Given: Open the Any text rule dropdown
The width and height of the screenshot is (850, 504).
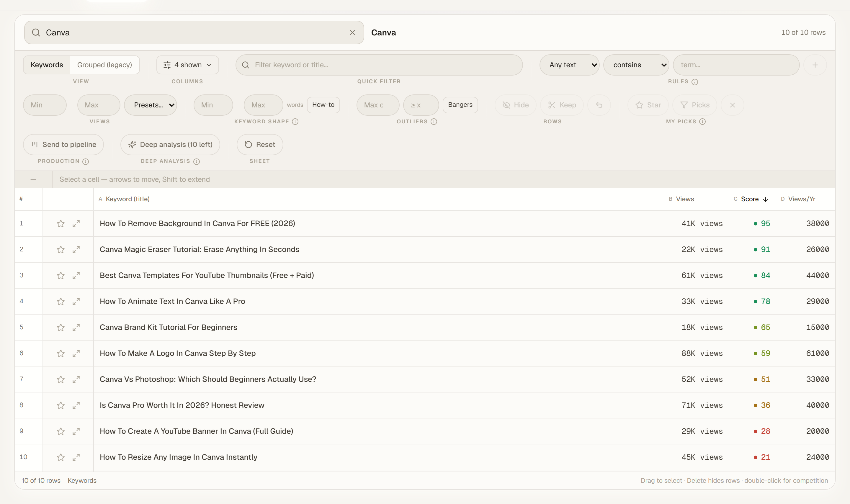Looking at the screenshot, I should coord(570,65).
